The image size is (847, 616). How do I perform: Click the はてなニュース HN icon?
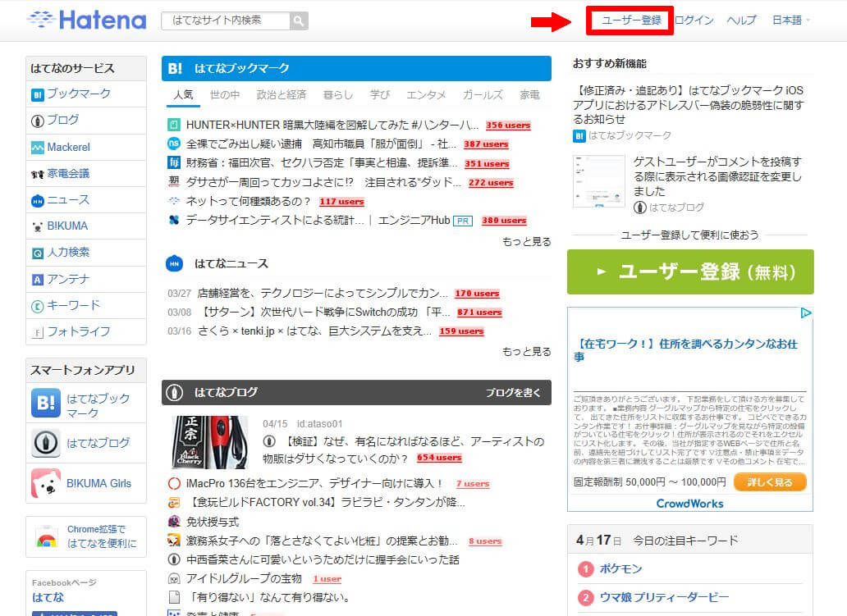pos(175,263)
